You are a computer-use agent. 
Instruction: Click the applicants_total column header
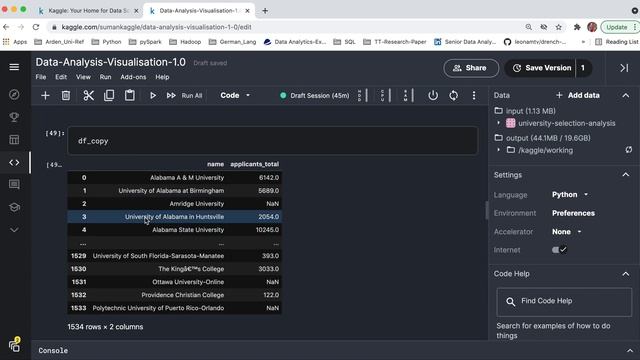pos(255,164)
